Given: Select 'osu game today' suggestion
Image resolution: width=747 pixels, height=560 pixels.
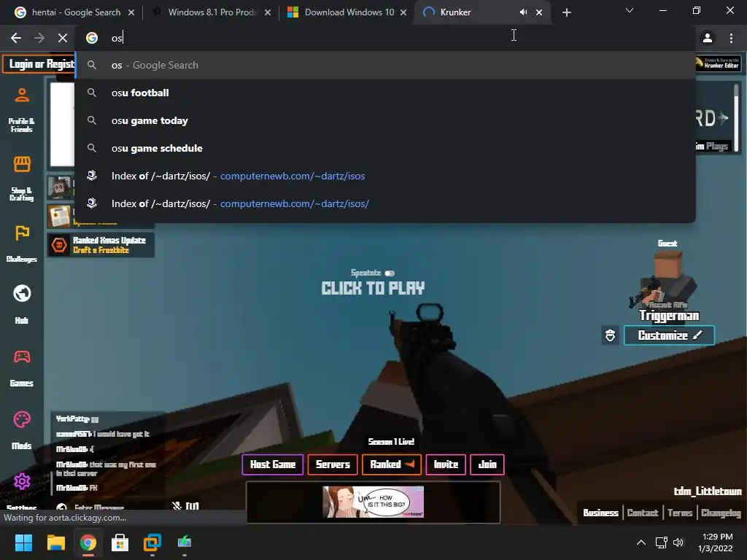Looking at the screenshot, I should pyautogui.click(x=385, y=120).
